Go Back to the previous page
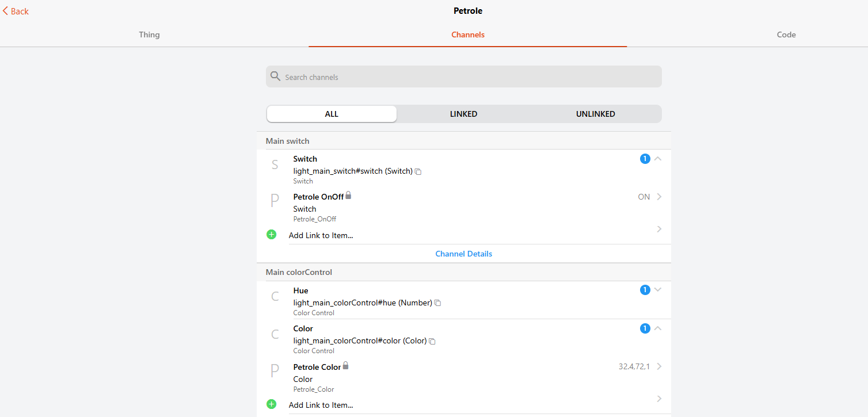The height and width of the screenshot is (417, 868). point(16,11)
